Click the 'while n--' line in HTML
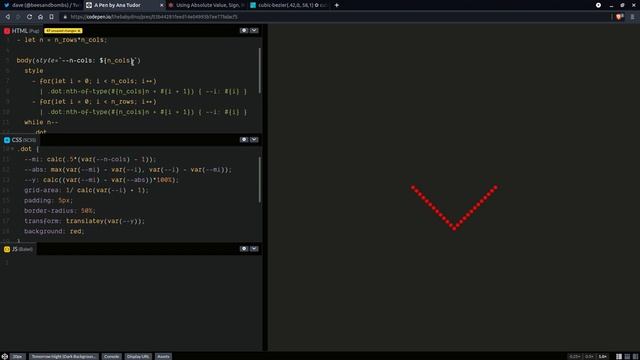The image size is (640, 360). pos(41,122)
